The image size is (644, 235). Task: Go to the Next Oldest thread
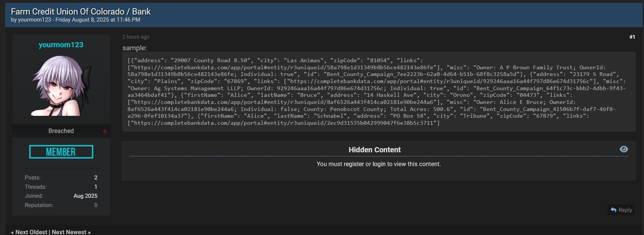pyautogui.click(x=31, y=232)
